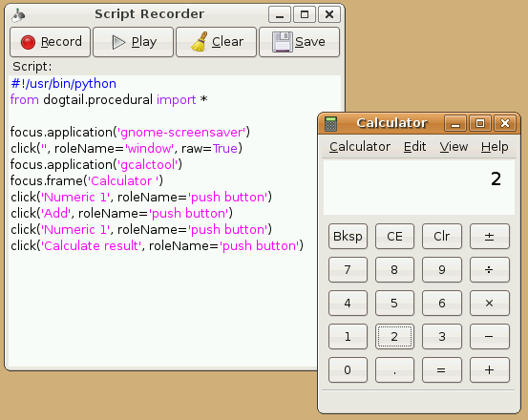This screenshot has width=528, height=420.
Task: Click the click('Add', ...) script line
Action: pyautogui.click(x=121, y=214)
